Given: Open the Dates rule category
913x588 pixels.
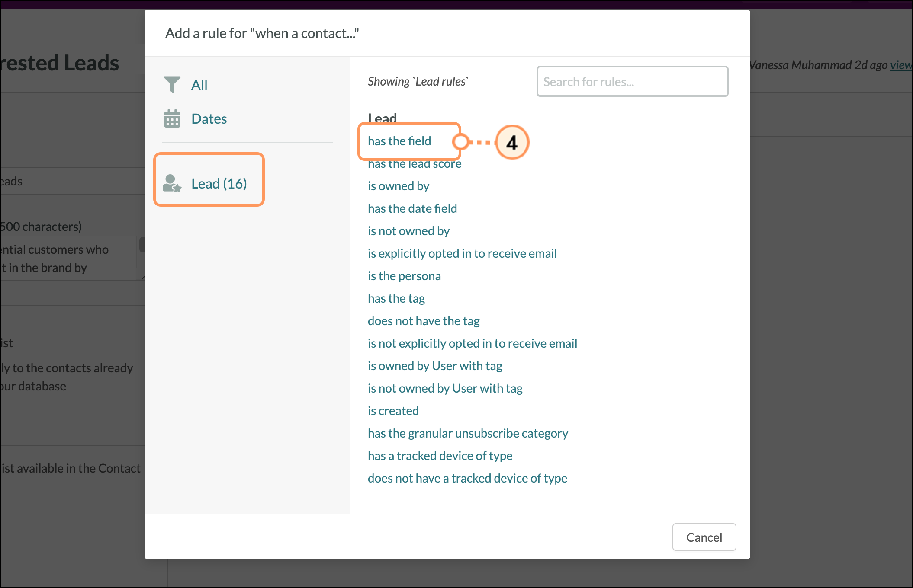Looking at the screenshot, I should (209, 118).
